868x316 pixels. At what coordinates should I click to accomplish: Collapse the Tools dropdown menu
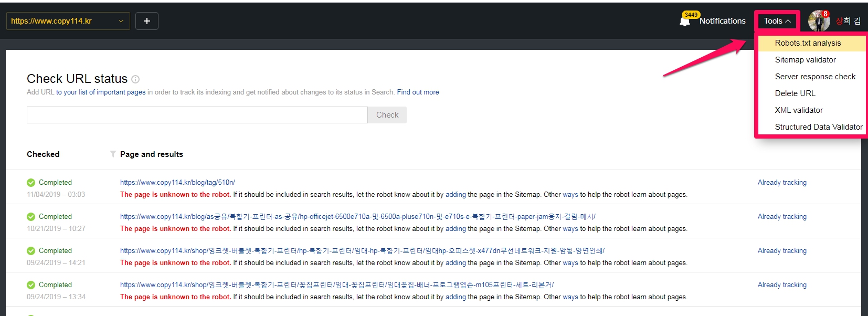coord(777,21)
